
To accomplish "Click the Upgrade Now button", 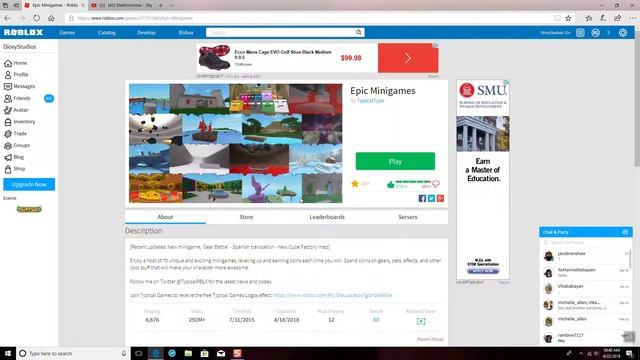I will pyautogui.click(x=29, y=184).
